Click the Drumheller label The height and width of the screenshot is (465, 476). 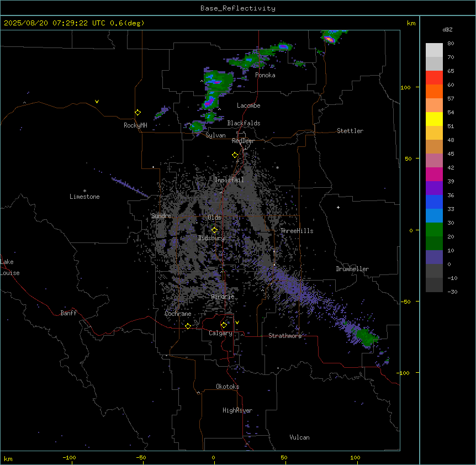point(352,269)
